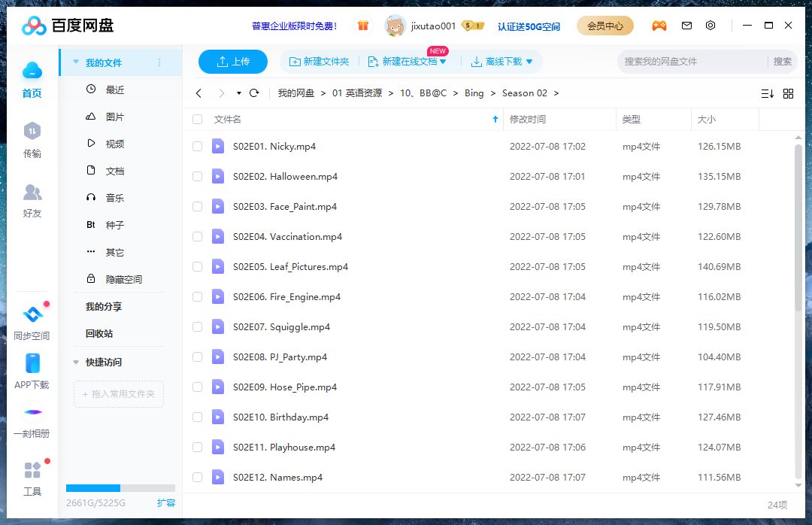
Task: Click the more options dots beside 我的文件
Action: 159,62
